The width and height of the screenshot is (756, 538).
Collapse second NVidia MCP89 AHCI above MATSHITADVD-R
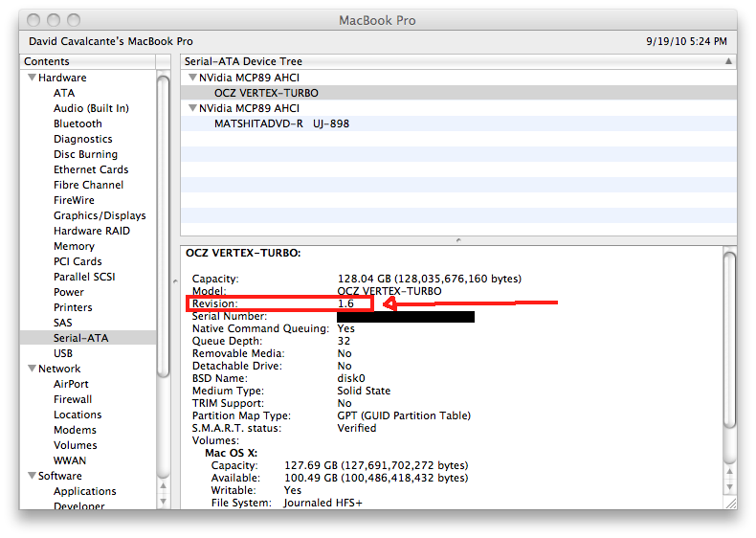coord(193,108)
